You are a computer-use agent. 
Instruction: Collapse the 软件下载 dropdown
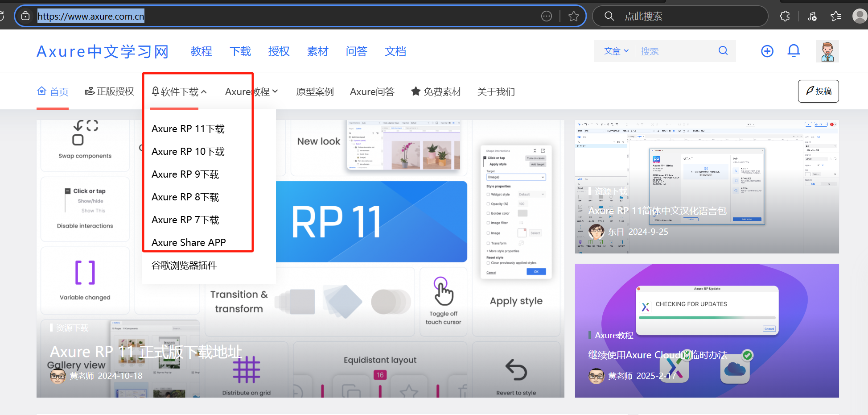178,91
